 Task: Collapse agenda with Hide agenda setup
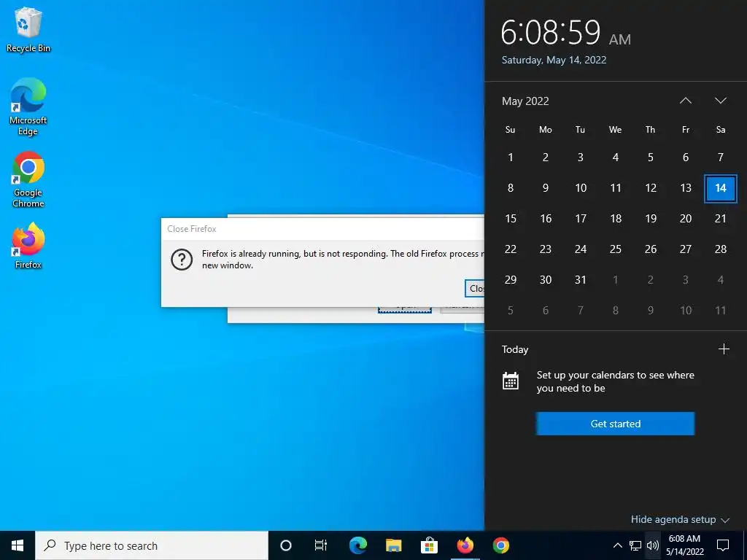point(680,519)
